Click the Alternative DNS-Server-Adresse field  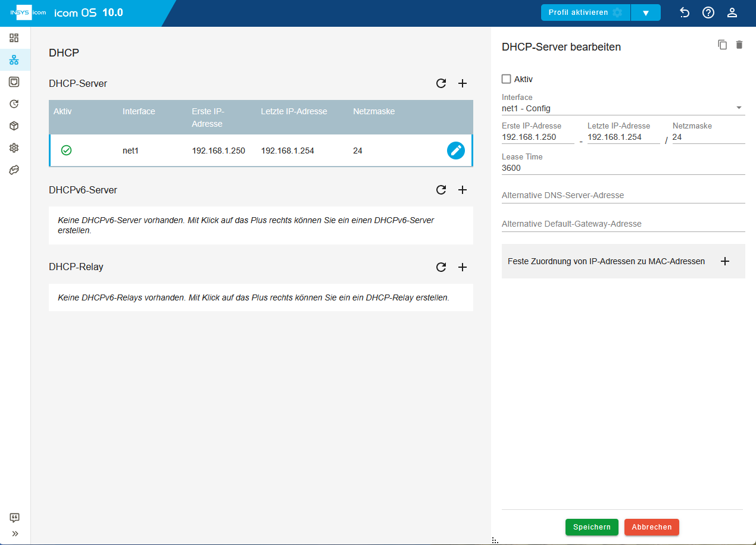[623, 195]
